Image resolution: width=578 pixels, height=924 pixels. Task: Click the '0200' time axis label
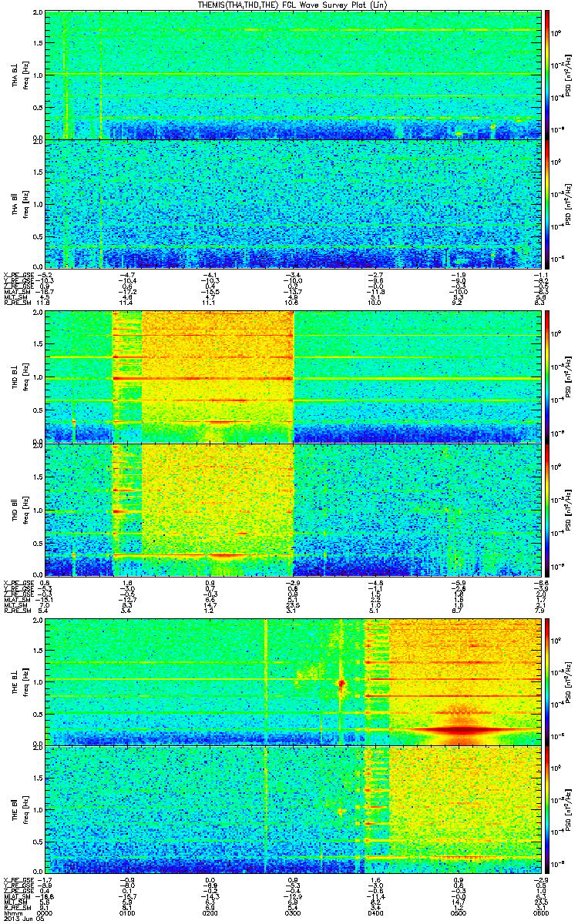point(209,912)
